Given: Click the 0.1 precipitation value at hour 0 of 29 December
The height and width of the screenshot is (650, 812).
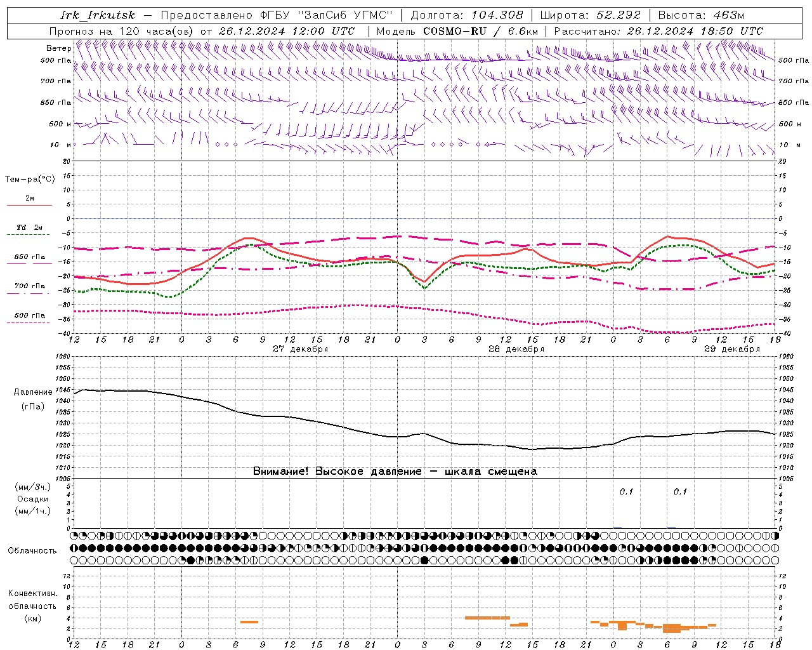Looking at the screenshot, I should [x=627, y=491].
